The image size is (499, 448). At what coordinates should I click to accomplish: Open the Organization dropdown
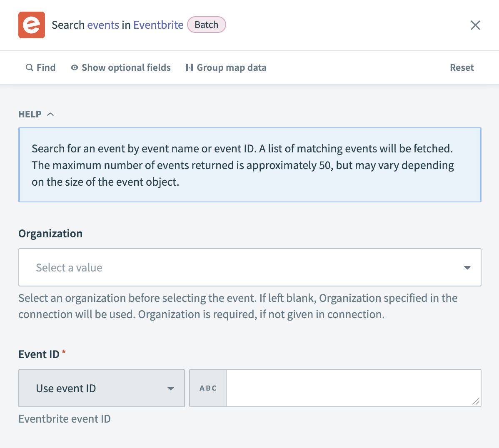pyautogui.click(x=250, y=267)
